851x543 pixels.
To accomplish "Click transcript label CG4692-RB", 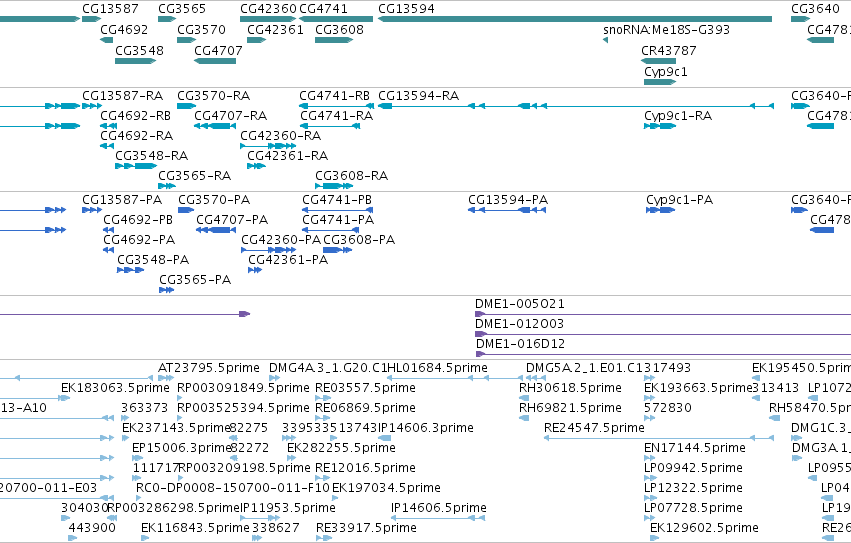I will 135,116.
